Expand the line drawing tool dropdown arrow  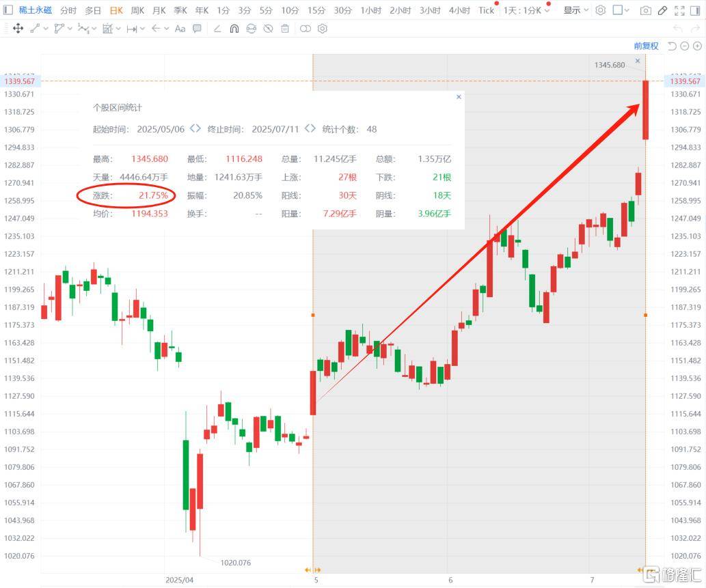tap(46, 29)
